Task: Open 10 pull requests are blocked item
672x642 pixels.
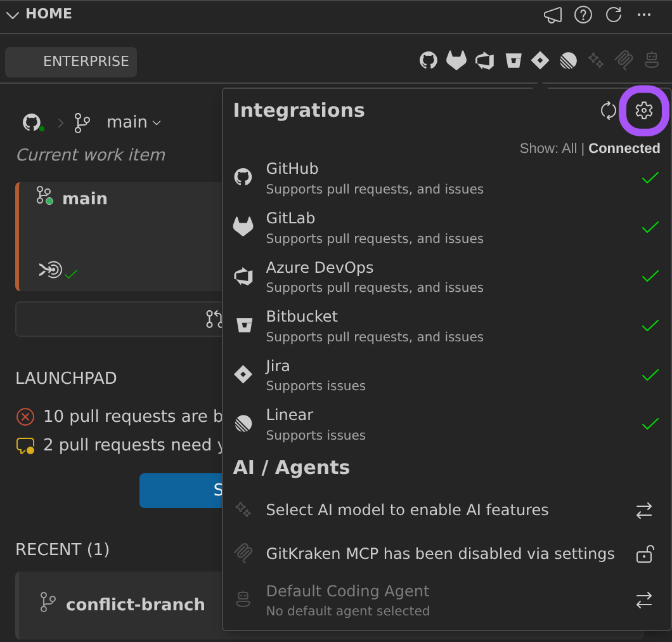Action: point(119,416)
